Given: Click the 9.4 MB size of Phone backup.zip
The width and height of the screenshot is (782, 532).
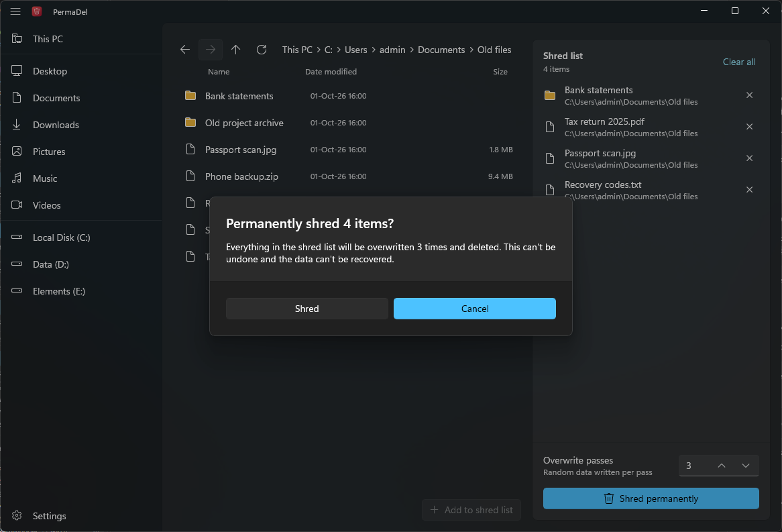Looking at the screenshot, I should 500,176.
